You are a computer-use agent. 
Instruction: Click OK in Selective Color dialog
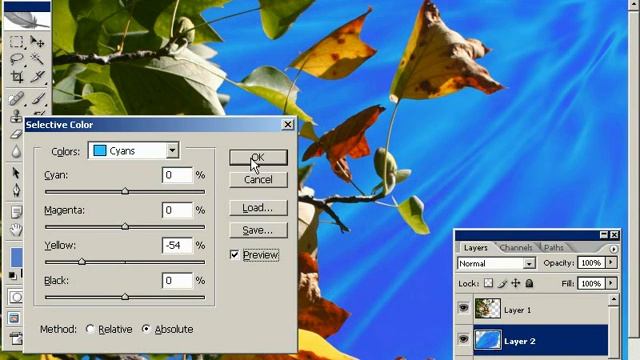(258, 158)
